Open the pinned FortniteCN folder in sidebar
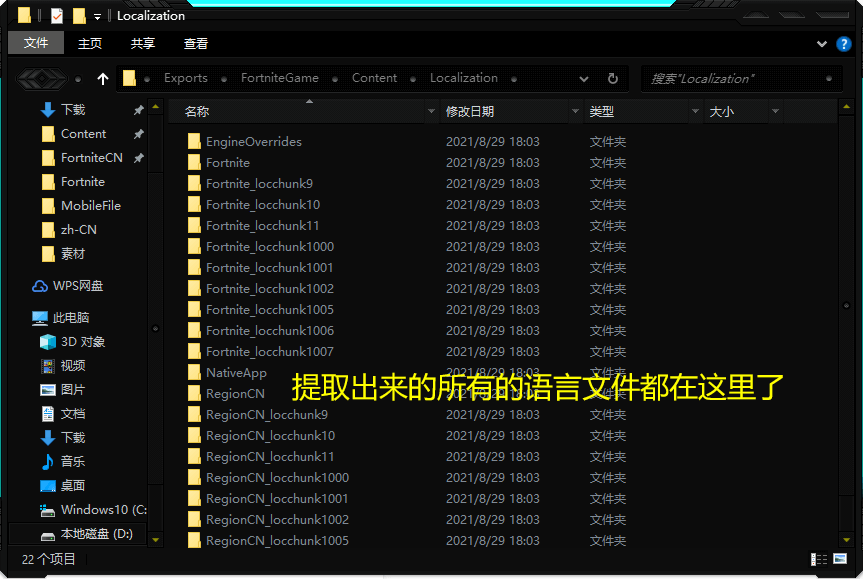Image resolution: width=863 pixels, height=579 pixels. point(91,158)
